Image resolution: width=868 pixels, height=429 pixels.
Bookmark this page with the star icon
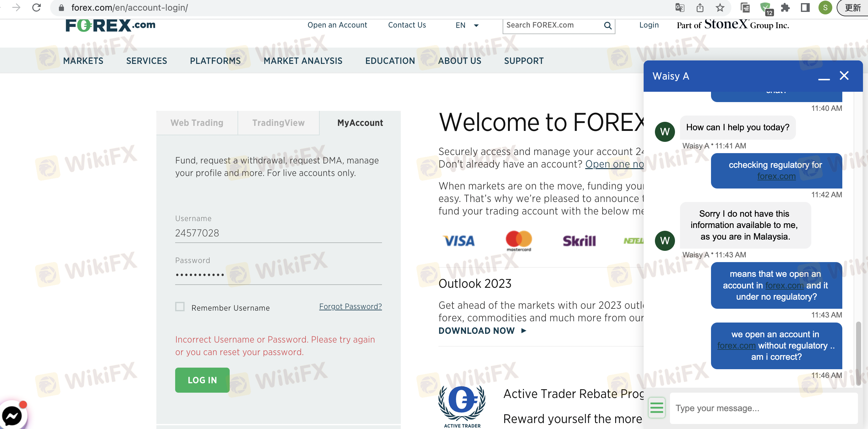click(x=720, y=8)
